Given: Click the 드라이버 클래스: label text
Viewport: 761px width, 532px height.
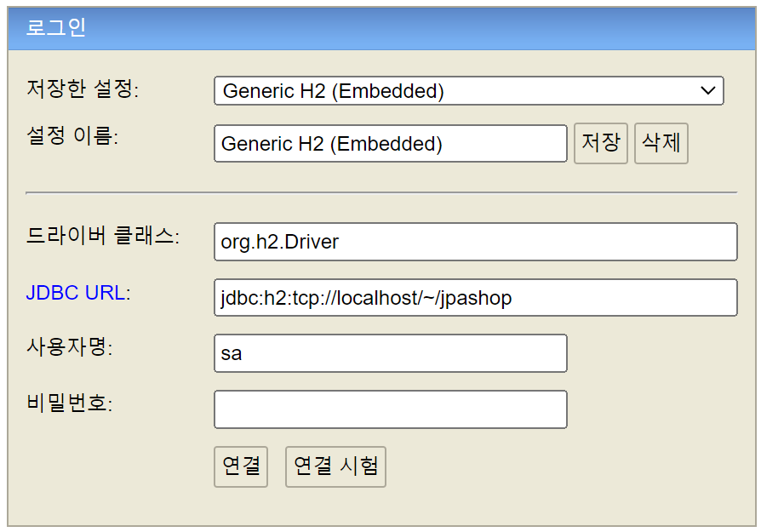Looking at the screenshot, I should tap(102, 236).
